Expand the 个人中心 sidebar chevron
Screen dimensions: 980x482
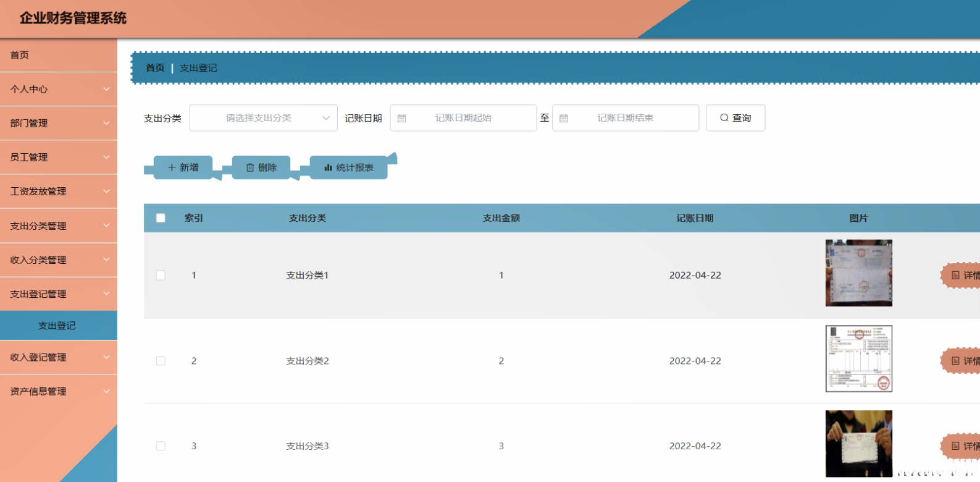tap(106, 89)
